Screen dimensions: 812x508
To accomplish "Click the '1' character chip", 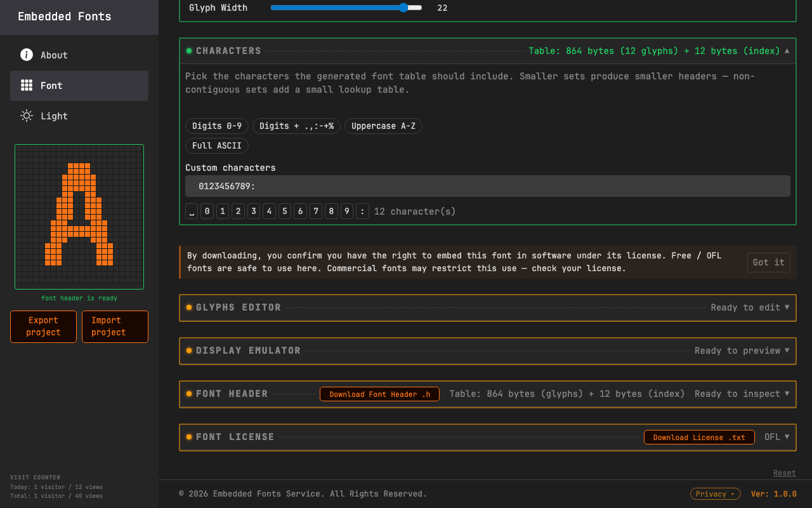I will point(223,211).
